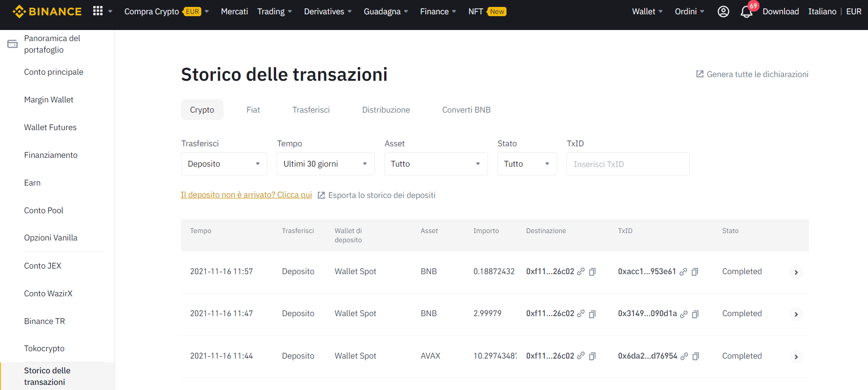
Task: Click Esporta lo storico dei depositi
Action: [382, 195]
